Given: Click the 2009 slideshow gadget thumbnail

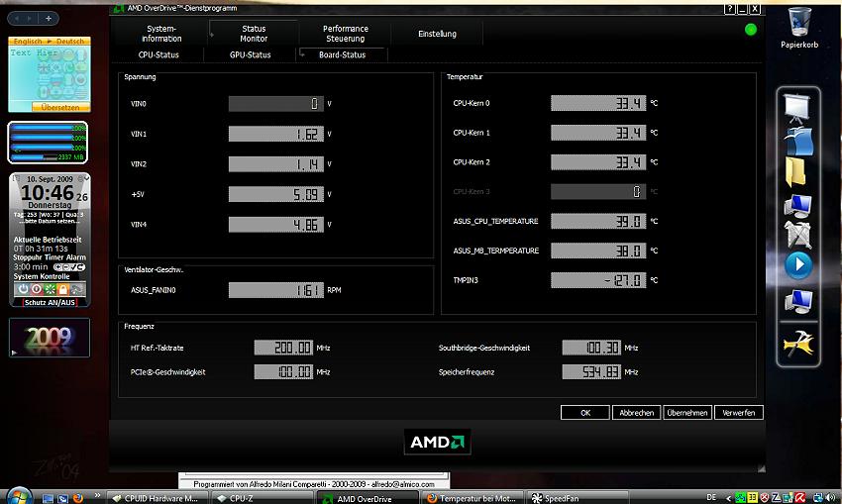Looking at the screenshot, I should coord(49,337).
